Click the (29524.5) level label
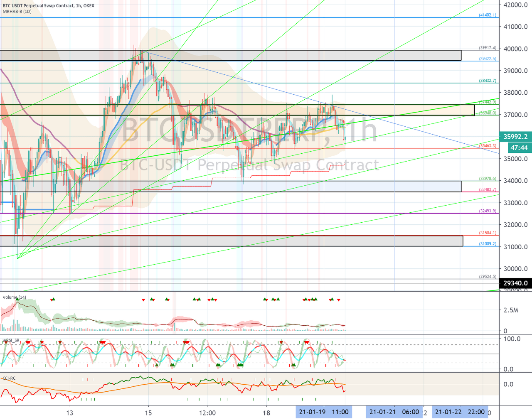 point(488,277)
